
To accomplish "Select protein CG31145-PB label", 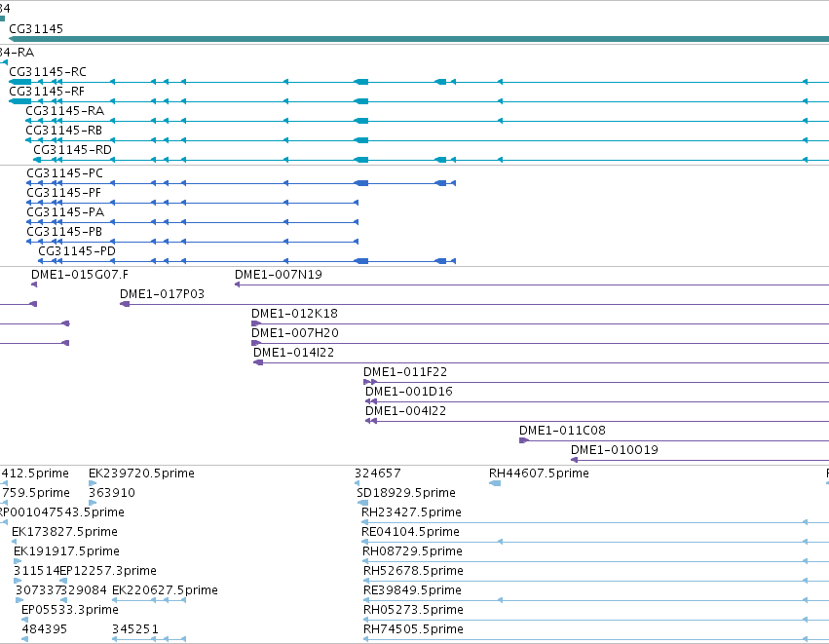I will coord(64,232).
